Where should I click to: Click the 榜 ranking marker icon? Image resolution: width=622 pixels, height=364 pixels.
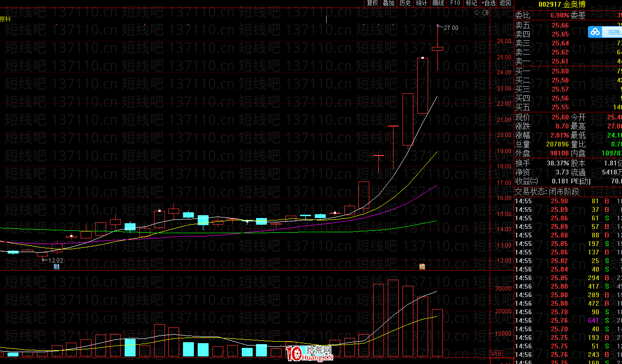click(422, 267)
